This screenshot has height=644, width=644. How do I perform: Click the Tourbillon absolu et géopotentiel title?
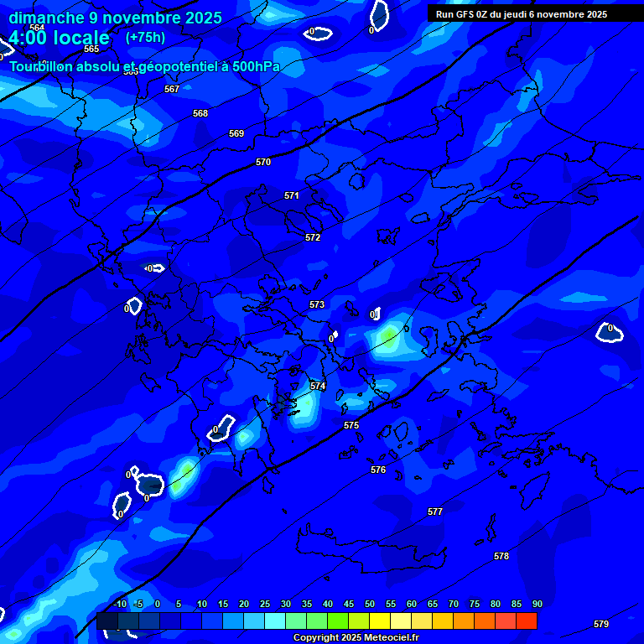pos(144,66)
